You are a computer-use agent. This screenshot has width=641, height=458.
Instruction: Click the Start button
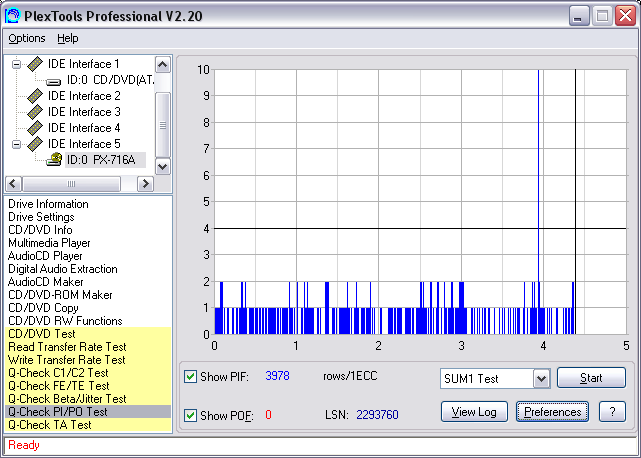click(x=591, y=378)
